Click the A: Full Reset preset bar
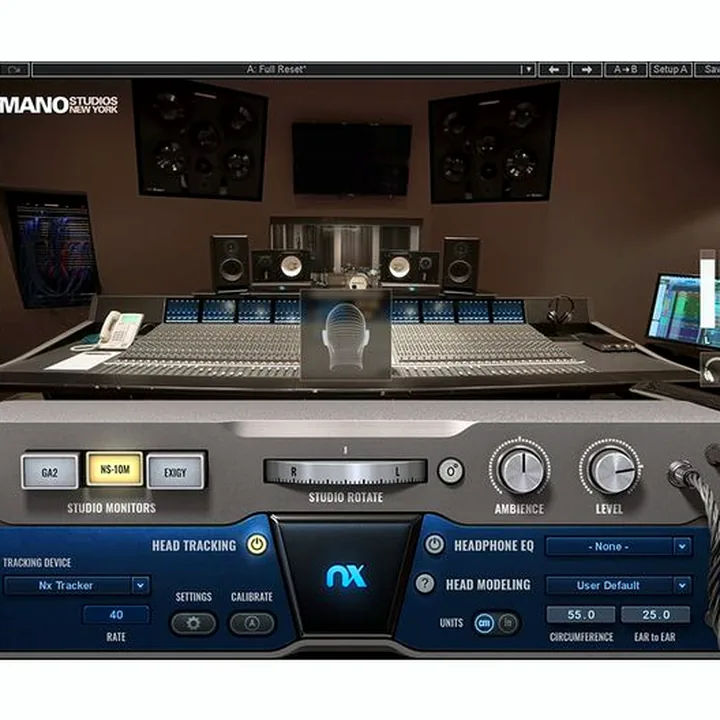This screenshot has width=720, height=720. (276, 70)
